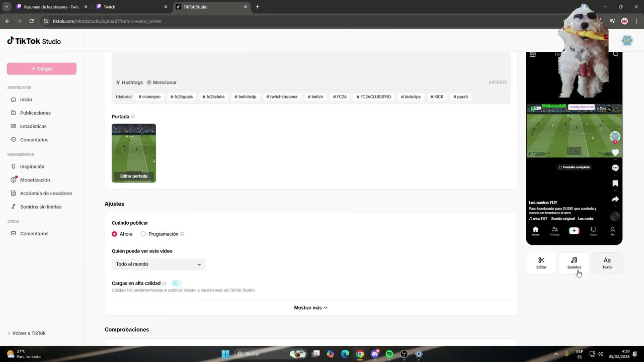Tap the LIVE icon in the phone preview

533,54
